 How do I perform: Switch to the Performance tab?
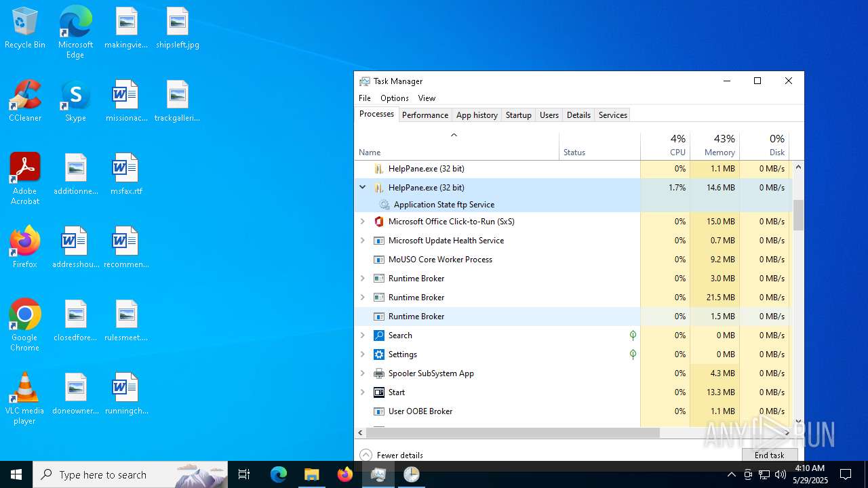click(x=425, y=115)
